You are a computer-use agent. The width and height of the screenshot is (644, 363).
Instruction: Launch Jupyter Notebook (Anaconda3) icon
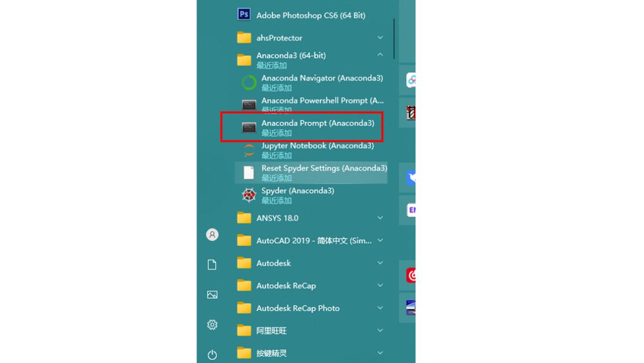(249, 150)
